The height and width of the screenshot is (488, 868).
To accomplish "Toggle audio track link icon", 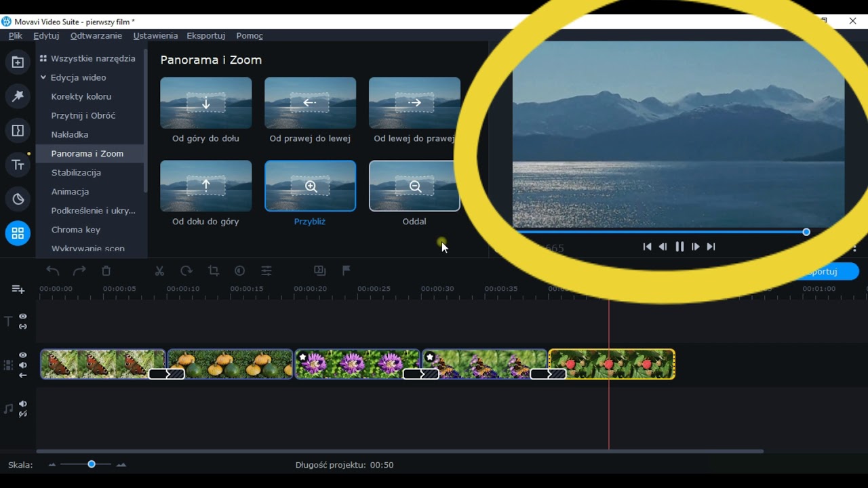I will click(23, 414).
